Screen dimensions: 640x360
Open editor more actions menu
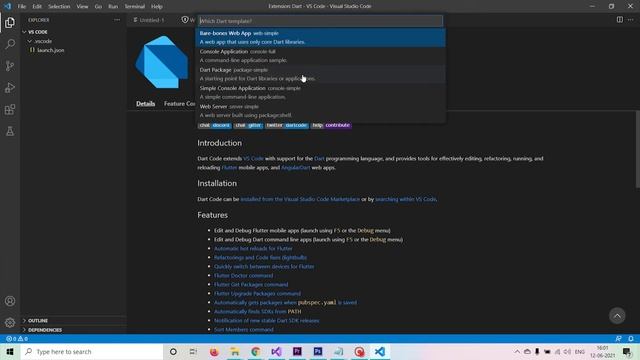(631, 20)
